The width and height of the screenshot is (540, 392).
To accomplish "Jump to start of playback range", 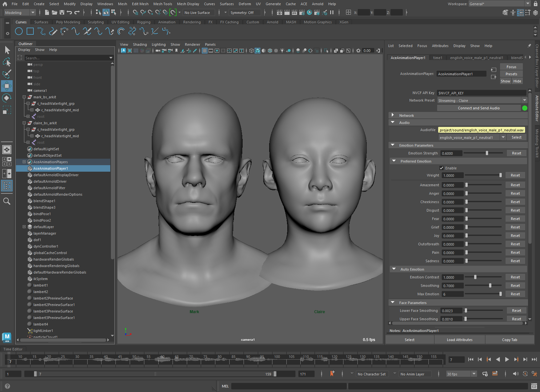I will 471,360.
